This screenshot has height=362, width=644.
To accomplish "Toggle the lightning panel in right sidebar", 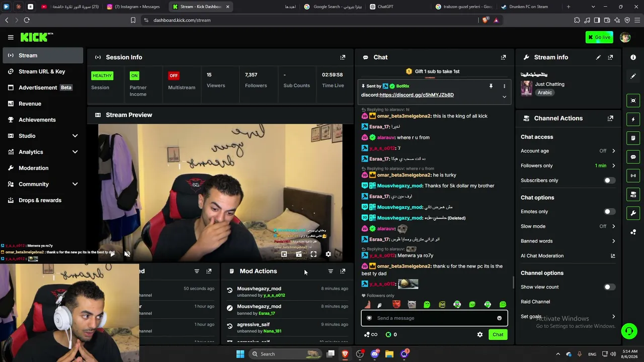I will click(633, 120).
